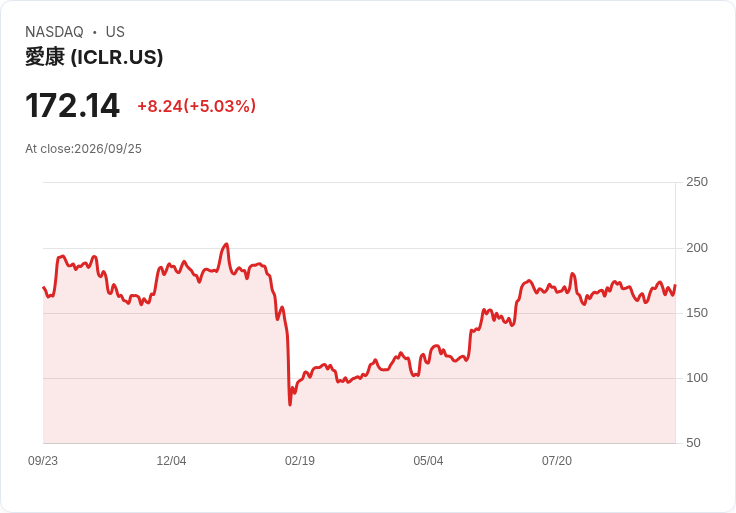Click the 250 price axis label
Viewport: 736px width, 513px height.
(697, 182)
